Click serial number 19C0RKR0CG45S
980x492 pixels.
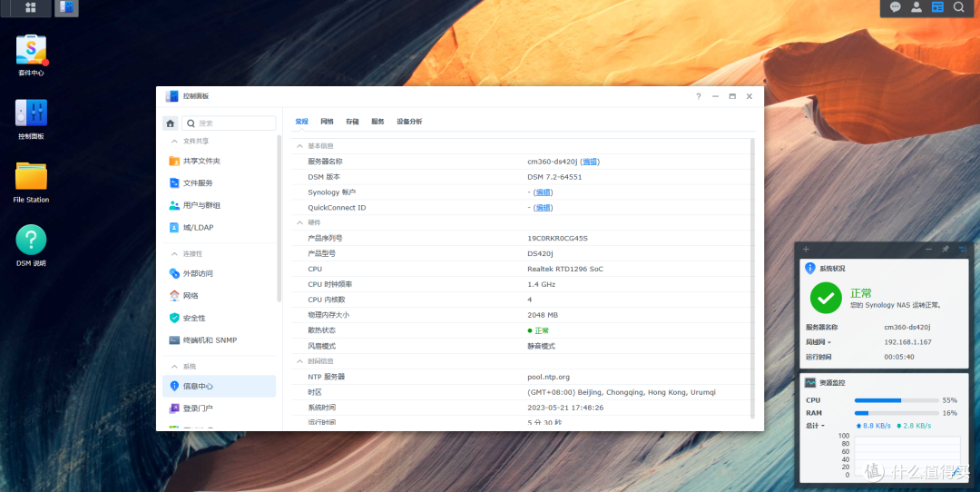pyautogui.click(x=557, y=238)
